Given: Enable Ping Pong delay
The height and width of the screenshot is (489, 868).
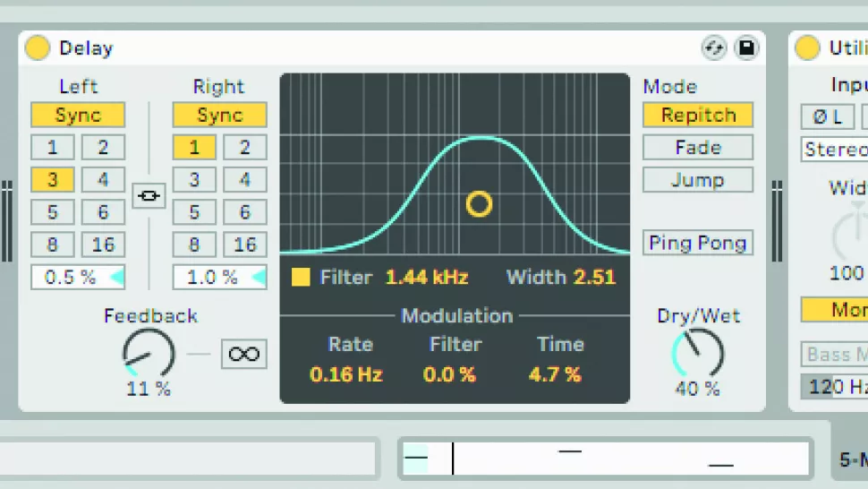Looking at the screenshot, I should pyautogui.click(x=697, y=243).
